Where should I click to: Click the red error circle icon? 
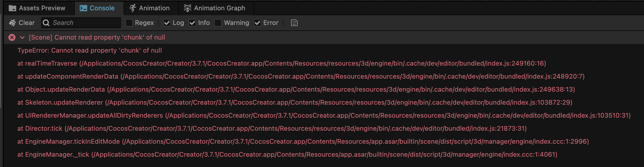pyautogui.click(x=12, y=37)
